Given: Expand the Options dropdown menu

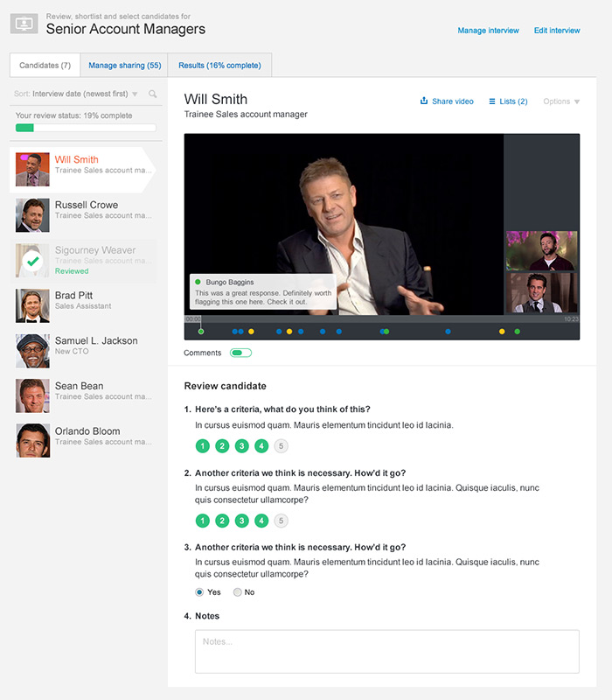Looking at the screenshot, I should coord(561,101).
